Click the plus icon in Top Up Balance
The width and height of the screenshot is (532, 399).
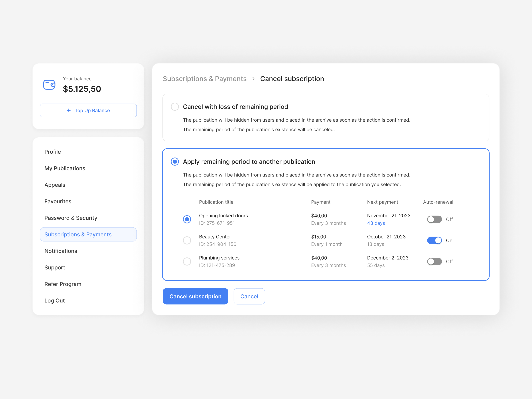pyautogui.click(x=68, y=110)
